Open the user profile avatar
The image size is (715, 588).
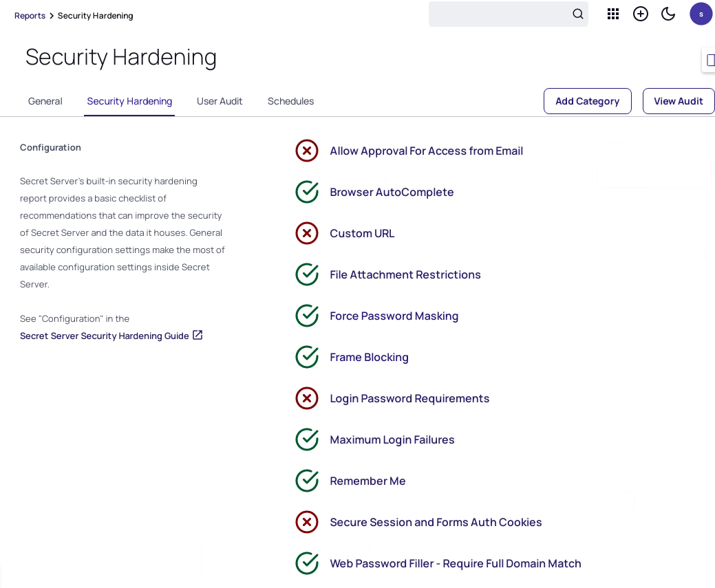(701, 14)
